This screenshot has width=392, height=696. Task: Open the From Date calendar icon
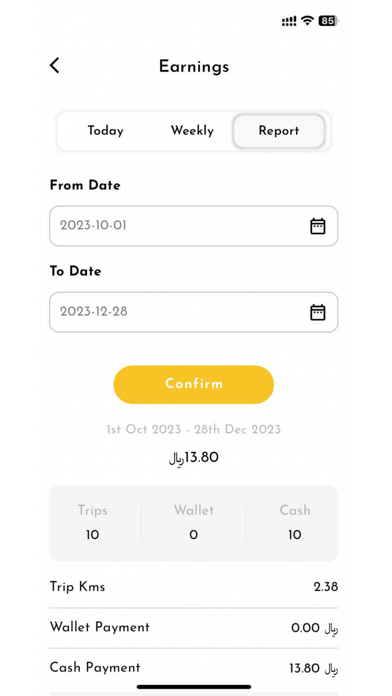317,226
